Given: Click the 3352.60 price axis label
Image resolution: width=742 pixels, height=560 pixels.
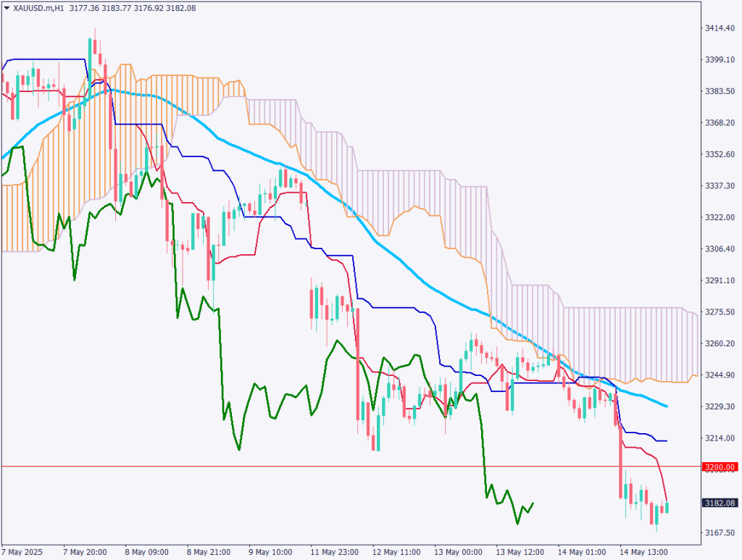Looking at the screenshot, I should [x=720, y=154].
